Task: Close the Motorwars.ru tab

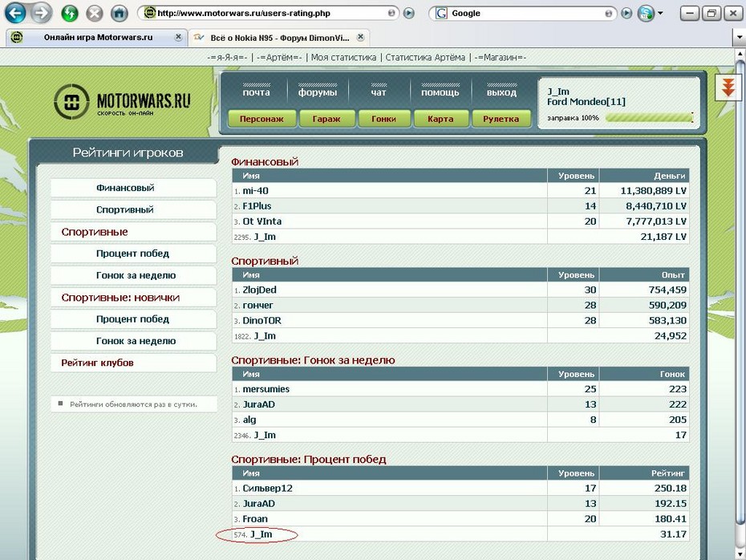Action: [178, 37]
